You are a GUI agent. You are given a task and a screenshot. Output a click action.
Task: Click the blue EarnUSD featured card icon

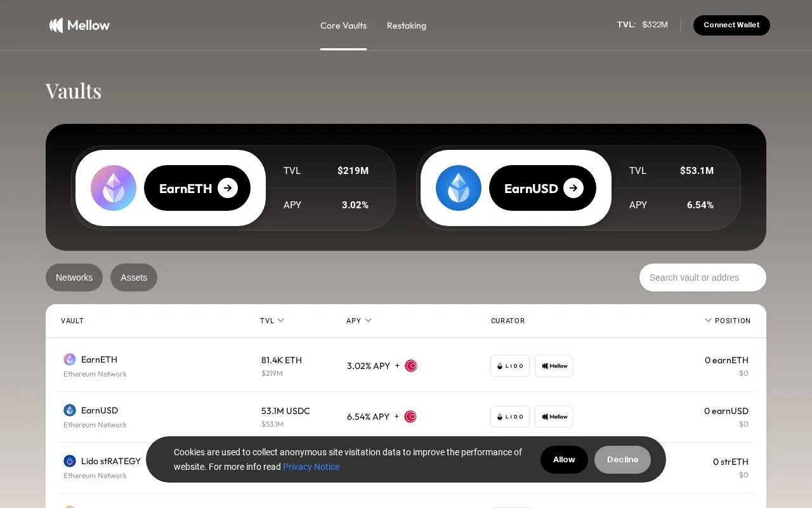coord(459,188)
